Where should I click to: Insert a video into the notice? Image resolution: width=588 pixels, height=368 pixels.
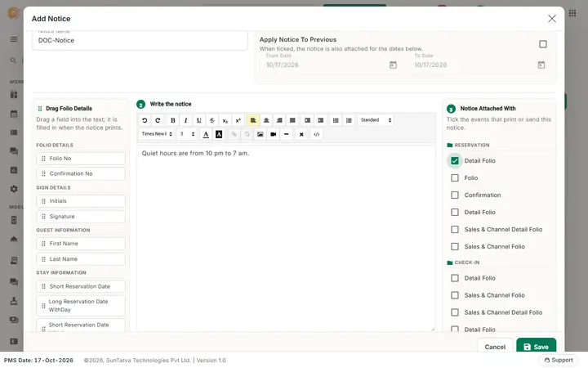tap(274, 134)
